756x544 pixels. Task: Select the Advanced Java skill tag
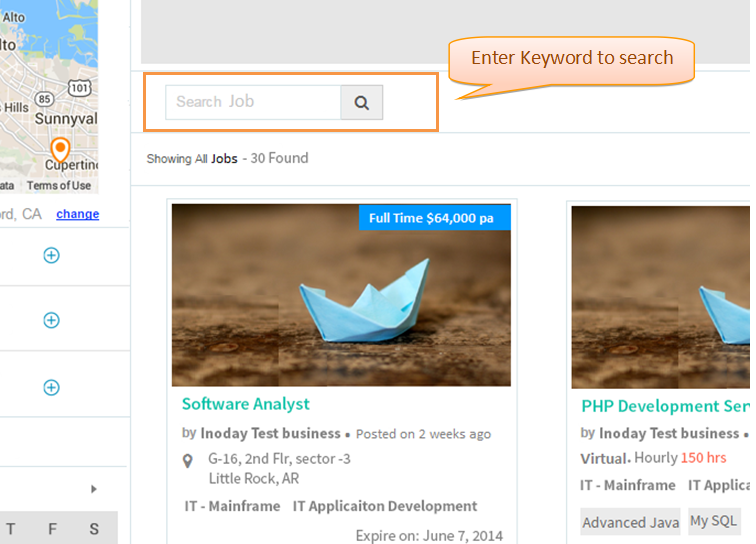click(630, 522)
